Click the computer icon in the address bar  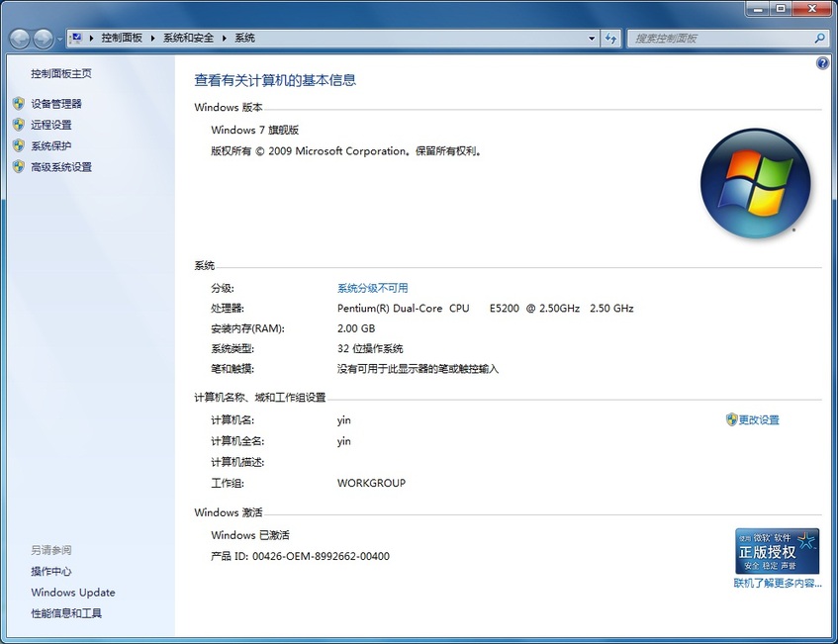77,38
